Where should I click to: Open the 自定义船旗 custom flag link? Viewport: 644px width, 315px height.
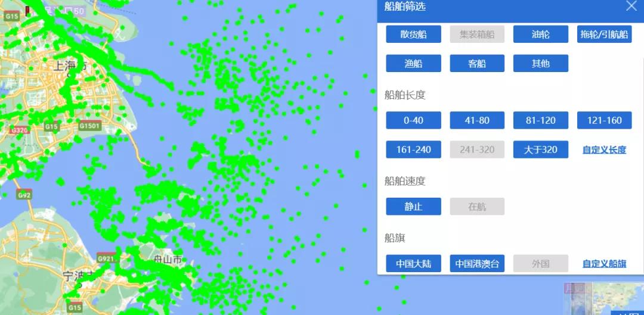(x=604, y=264)
